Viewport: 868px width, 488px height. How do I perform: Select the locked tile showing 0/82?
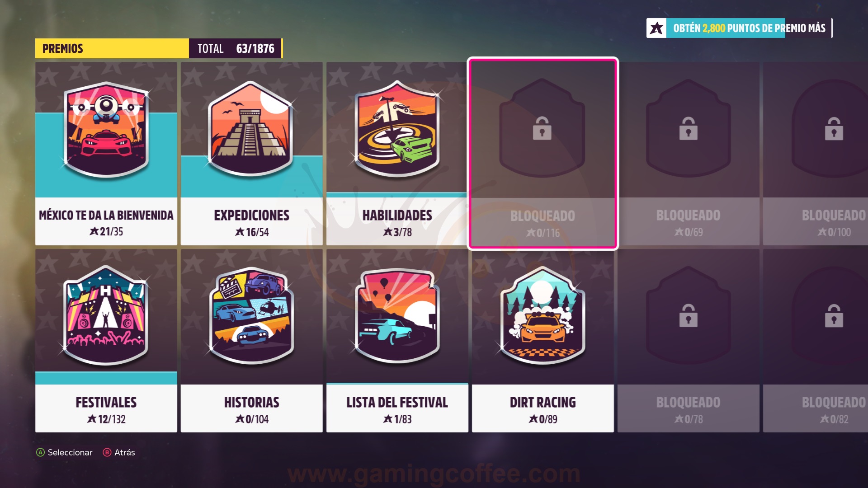pos(816,341)
